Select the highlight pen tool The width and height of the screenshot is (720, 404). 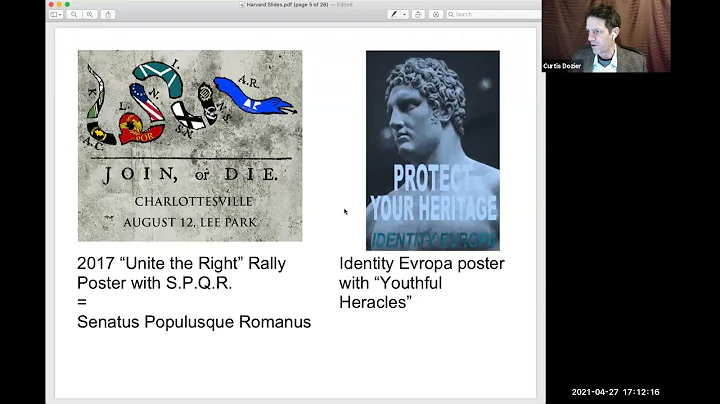pyautogui.click(x=394, y=15)
